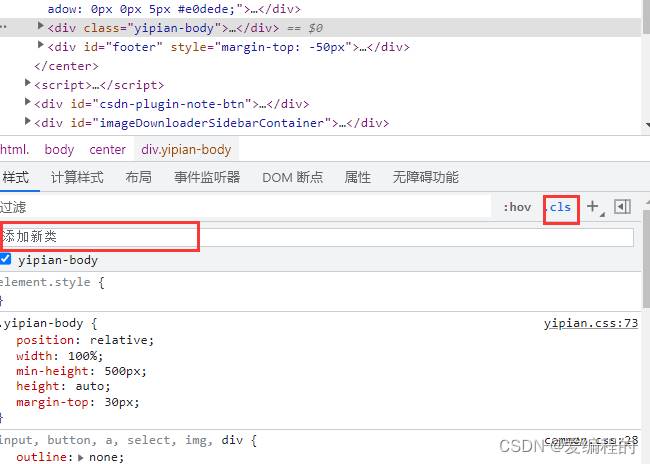Toggle the :hov element state button

pos(517,207)
